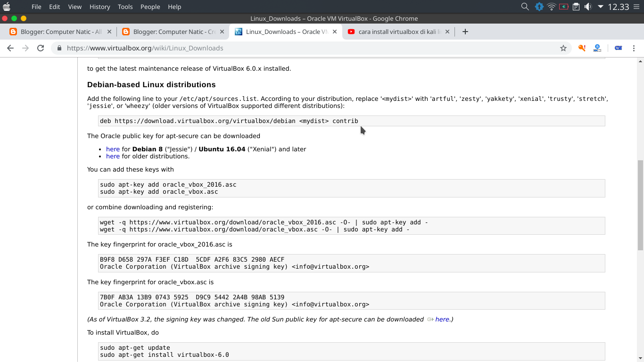
Task: Open the Tools menu
Action: point(125,7)
